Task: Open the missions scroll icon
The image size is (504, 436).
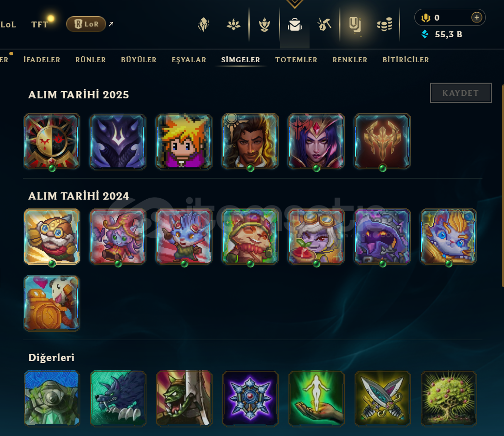Action: coord(355,25)
